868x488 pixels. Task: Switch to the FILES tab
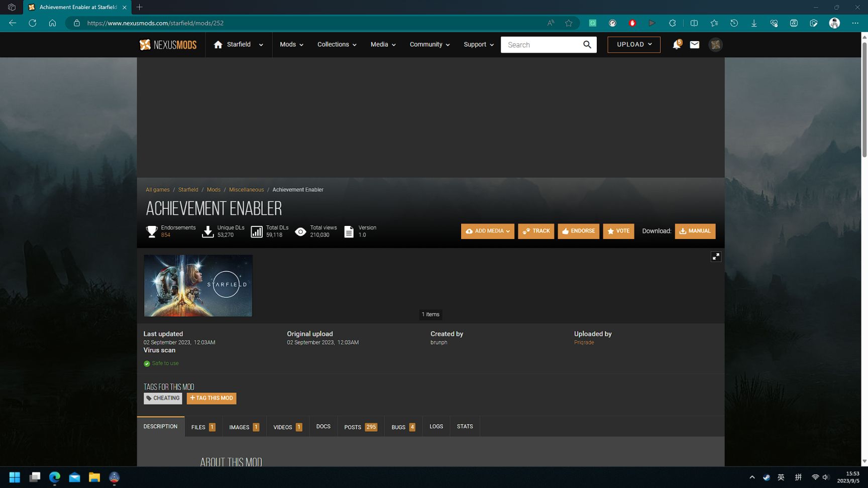[203, 427]
